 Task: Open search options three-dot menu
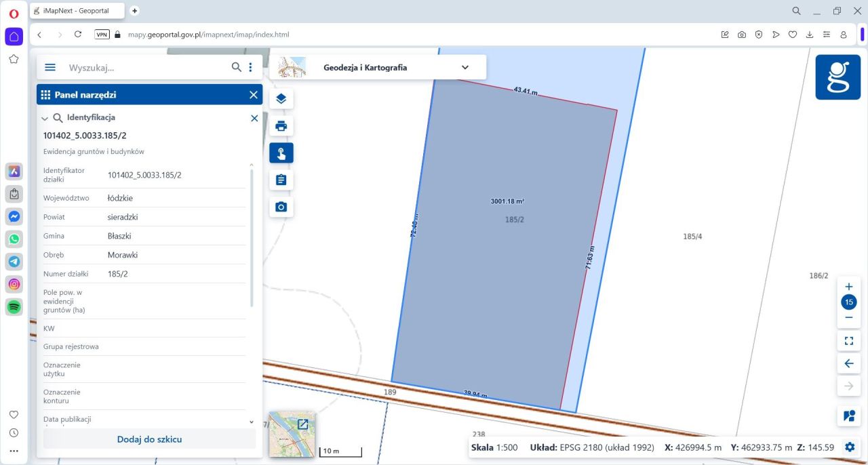point(251,67)
